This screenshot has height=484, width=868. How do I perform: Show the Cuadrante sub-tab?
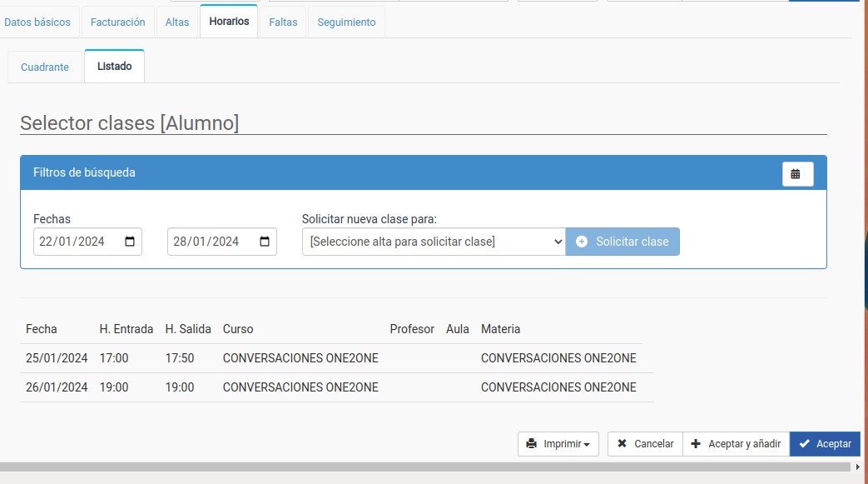[45, 67]
